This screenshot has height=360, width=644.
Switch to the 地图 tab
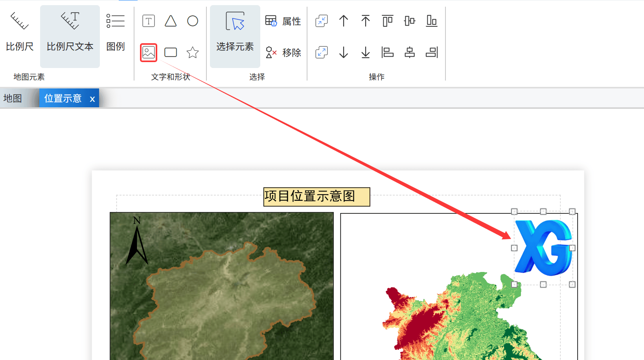(13, 98)
